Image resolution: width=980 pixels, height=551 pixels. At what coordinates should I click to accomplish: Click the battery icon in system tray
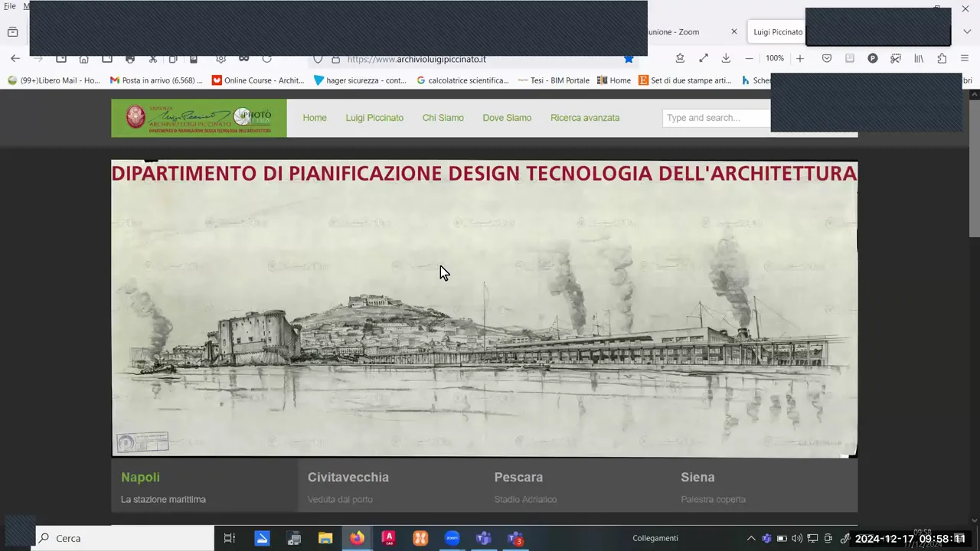(x=782, y=538)
